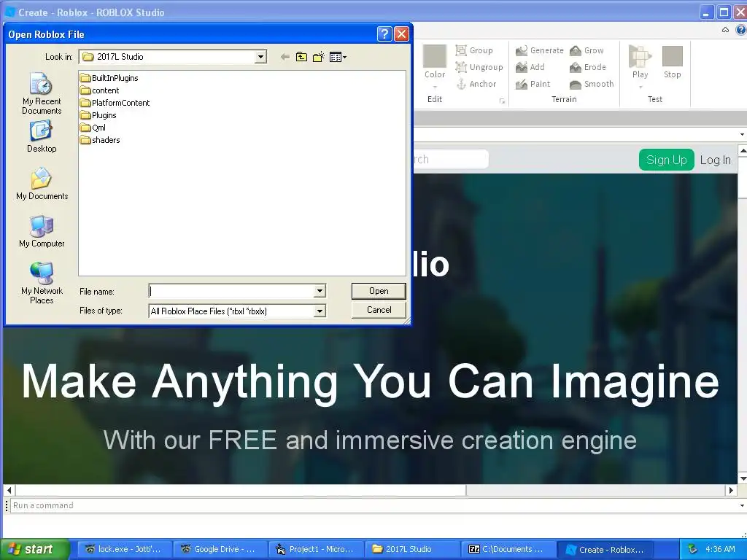Viewport: 747px width, 560px height.
Task: Select the Erode terrain tool
Action: 588,67
